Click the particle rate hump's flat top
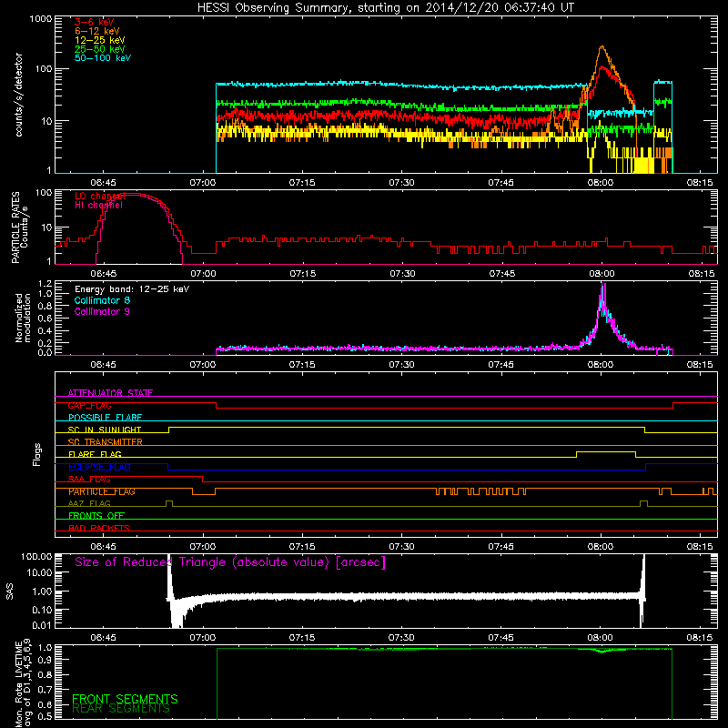Image resolution: width=728 pixels, height=728 pixels. click(x=133, y=194)
